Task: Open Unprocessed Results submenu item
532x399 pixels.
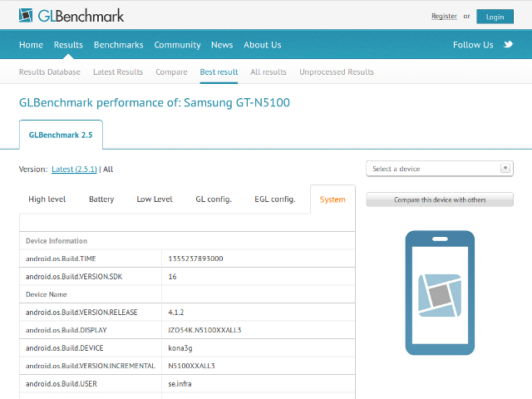Action: [337, 72]
